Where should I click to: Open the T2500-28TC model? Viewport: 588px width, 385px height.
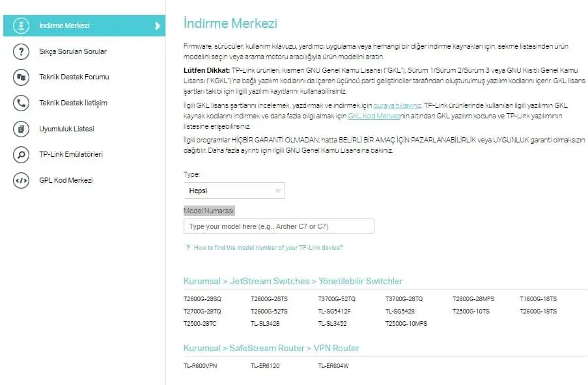click(x=200, y=324)
